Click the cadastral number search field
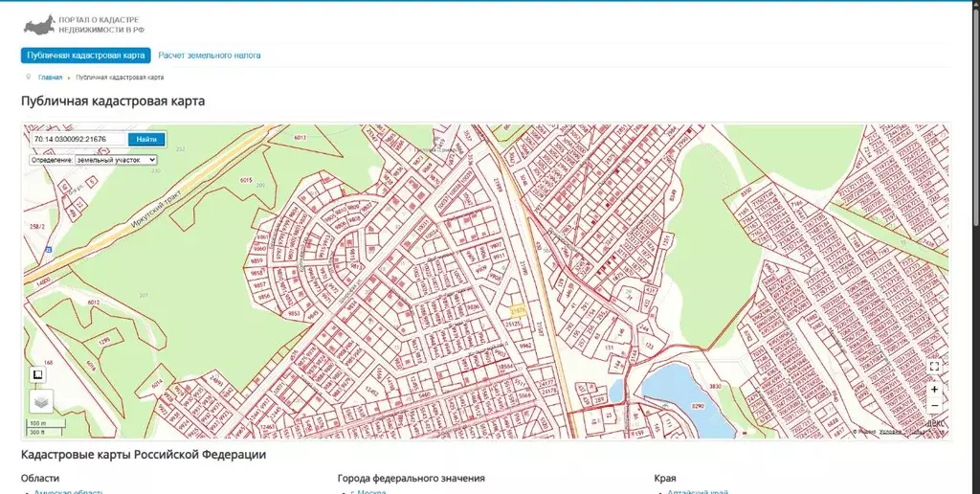This screenshot has width=980, height=494. (x=79, y=139)
